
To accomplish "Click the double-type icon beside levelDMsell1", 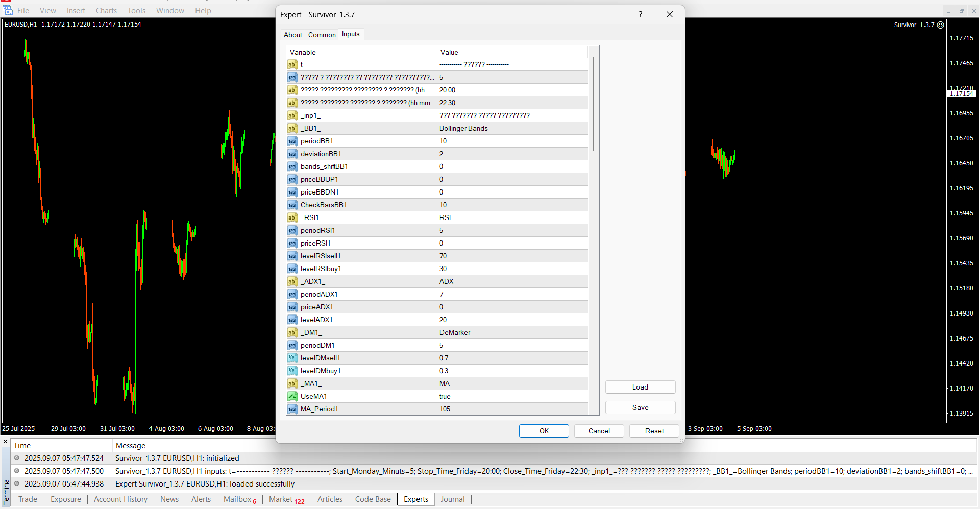I will coord(292,358).
